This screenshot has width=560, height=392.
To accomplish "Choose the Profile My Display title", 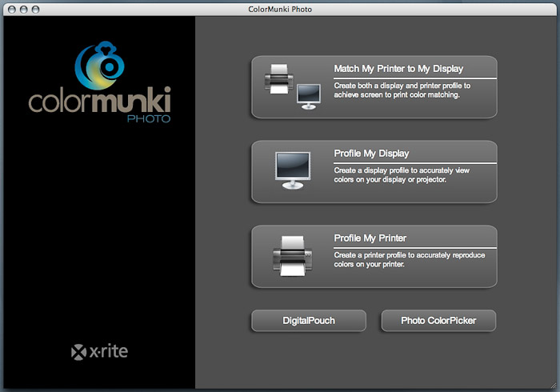I will (371, 154).
